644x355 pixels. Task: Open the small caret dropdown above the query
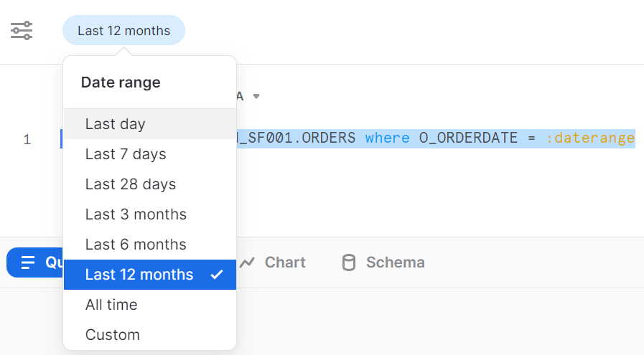click(256, 96)
